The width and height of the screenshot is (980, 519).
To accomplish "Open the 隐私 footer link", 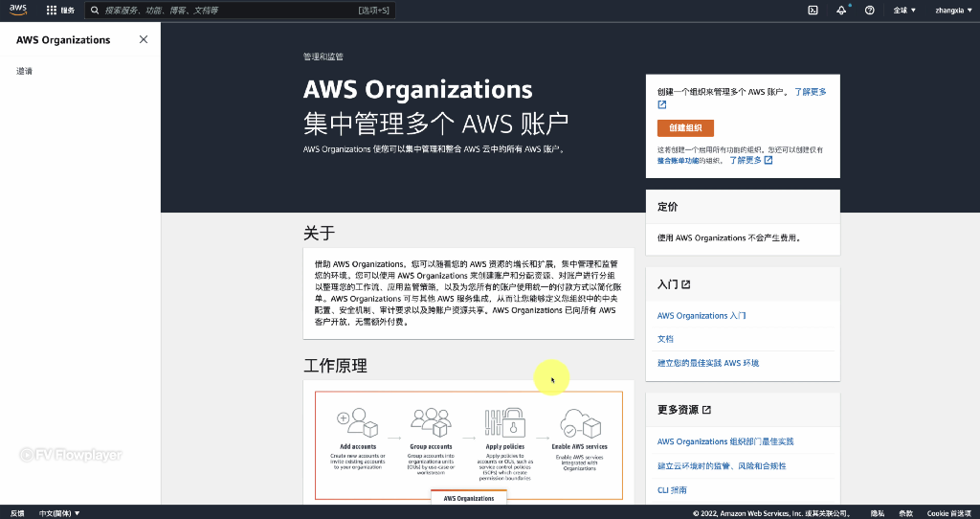I will (x=878, y=513).
